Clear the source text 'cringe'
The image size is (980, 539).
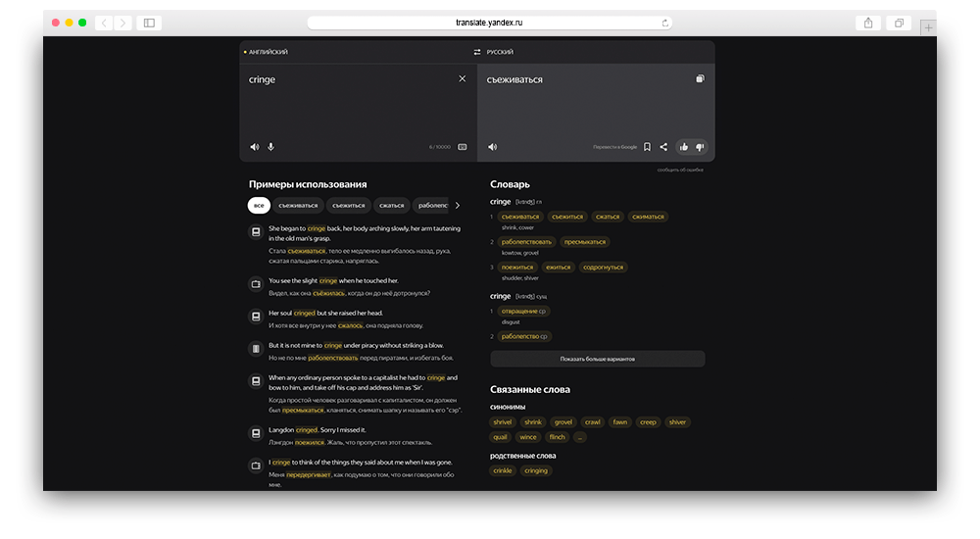(x=463, y=78)
